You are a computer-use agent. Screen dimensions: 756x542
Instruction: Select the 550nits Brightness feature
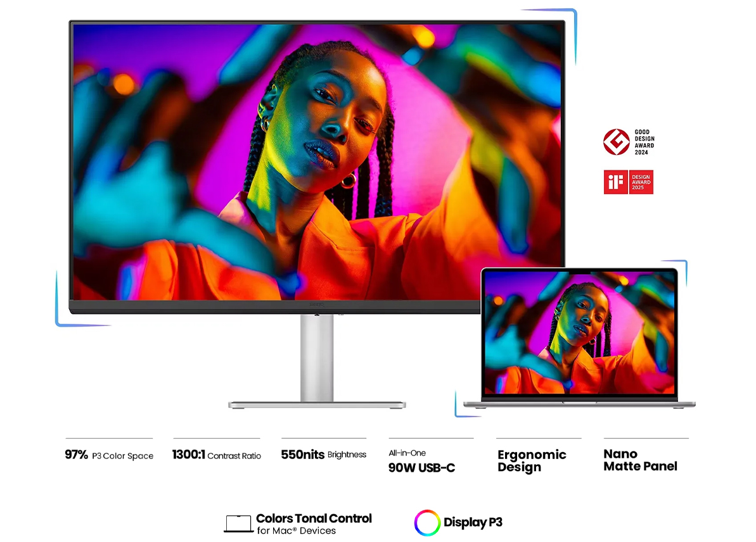click(323, 455)
